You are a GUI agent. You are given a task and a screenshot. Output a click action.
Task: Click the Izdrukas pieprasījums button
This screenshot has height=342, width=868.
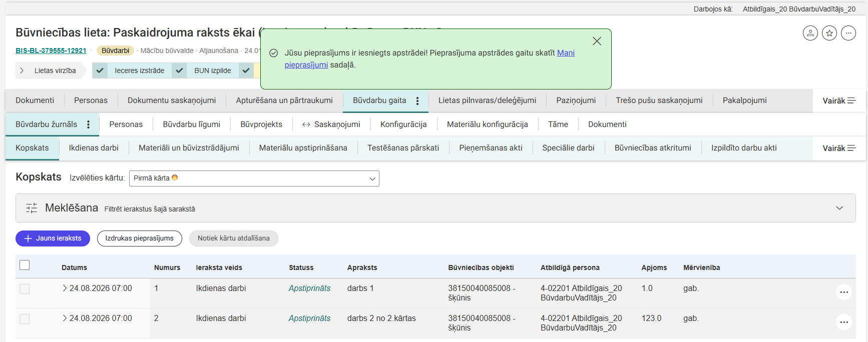coord(139,238)
